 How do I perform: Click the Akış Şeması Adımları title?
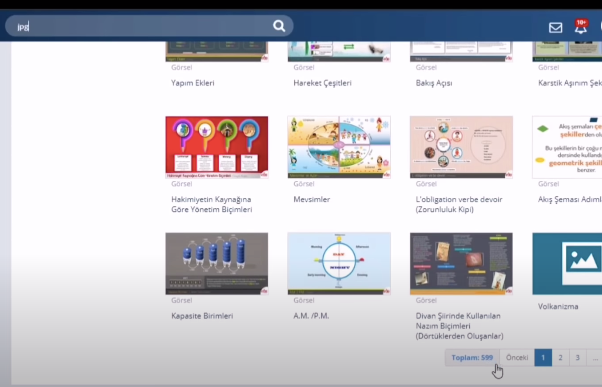click(570, 199)
